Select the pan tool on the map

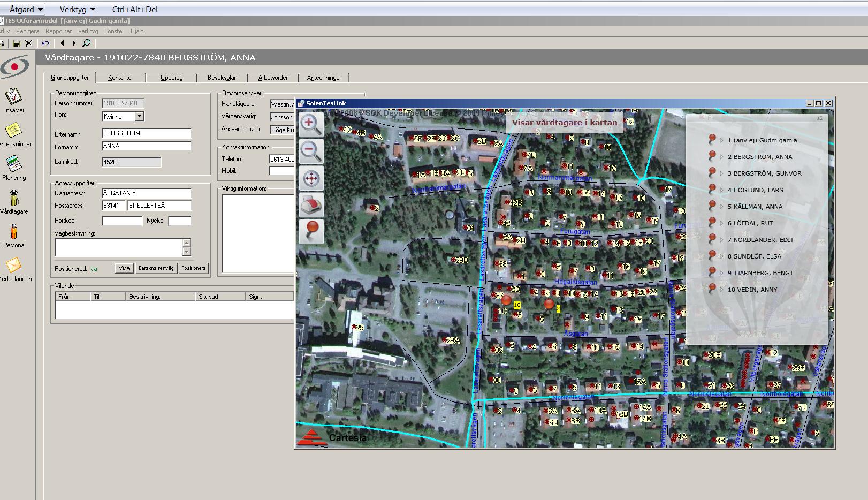tap(311, 178)
